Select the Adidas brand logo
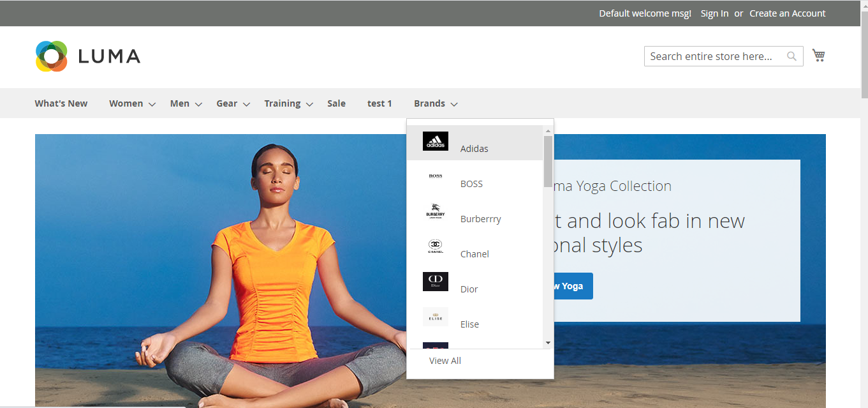 [436, 141]
